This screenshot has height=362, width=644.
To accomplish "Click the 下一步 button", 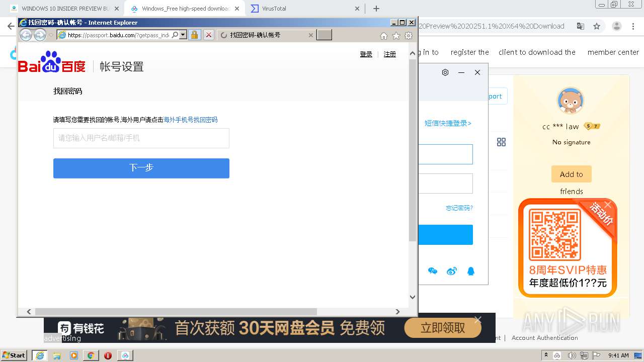I will click(x=141, y=168).
